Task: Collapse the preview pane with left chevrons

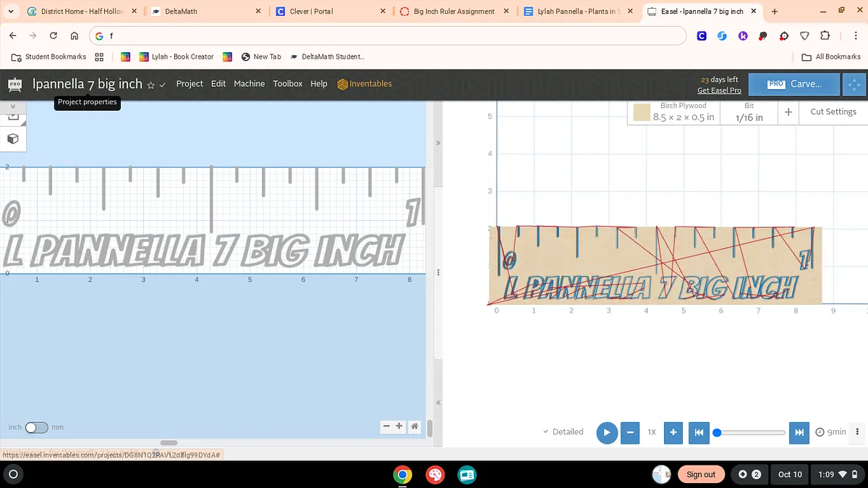Action: [x=438, y=403]
